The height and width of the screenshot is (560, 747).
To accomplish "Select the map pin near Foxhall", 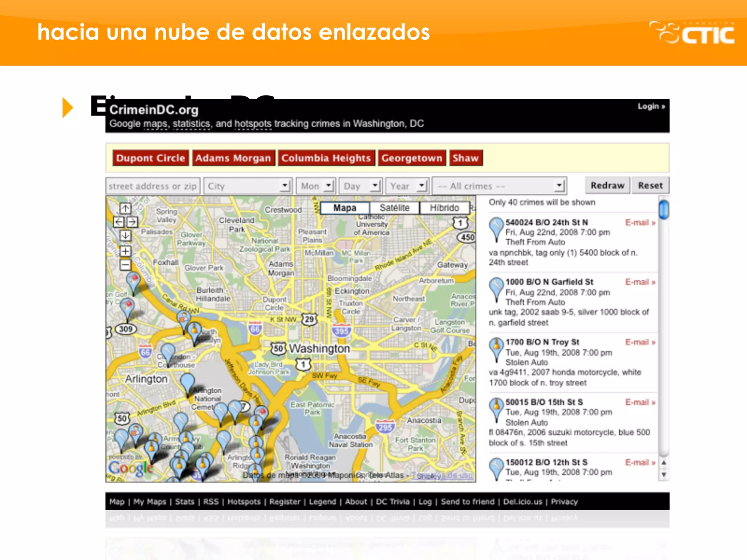I will point(133,283).
